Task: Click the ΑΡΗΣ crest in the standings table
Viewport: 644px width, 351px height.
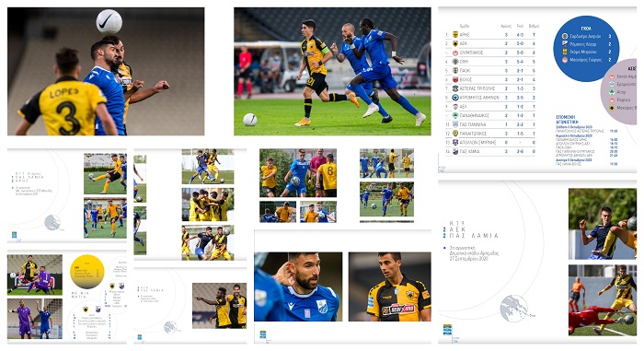Action: click(x=455, y=35)
